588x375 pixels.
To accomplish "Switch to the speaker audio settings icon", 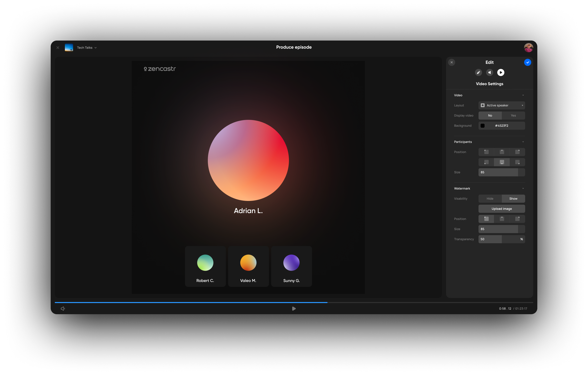I will click(x=489, y=72).
